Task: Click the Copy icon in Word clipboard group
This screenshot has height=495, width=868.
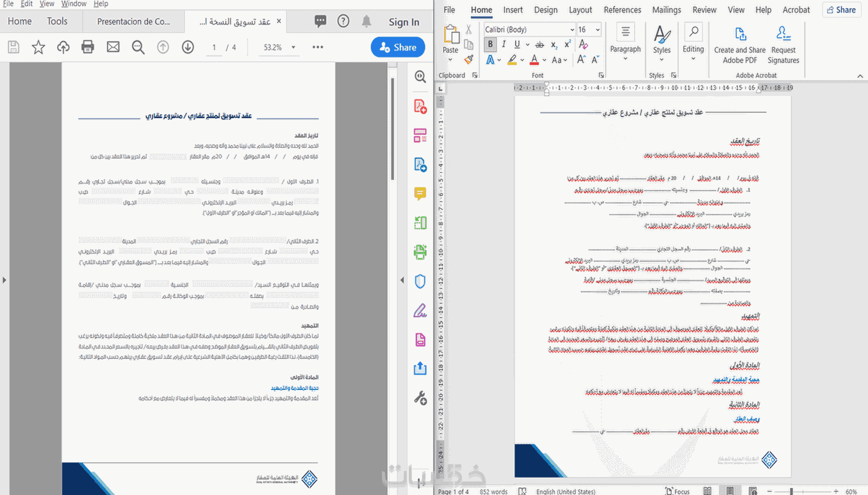Action: click(x=469, y=45)
